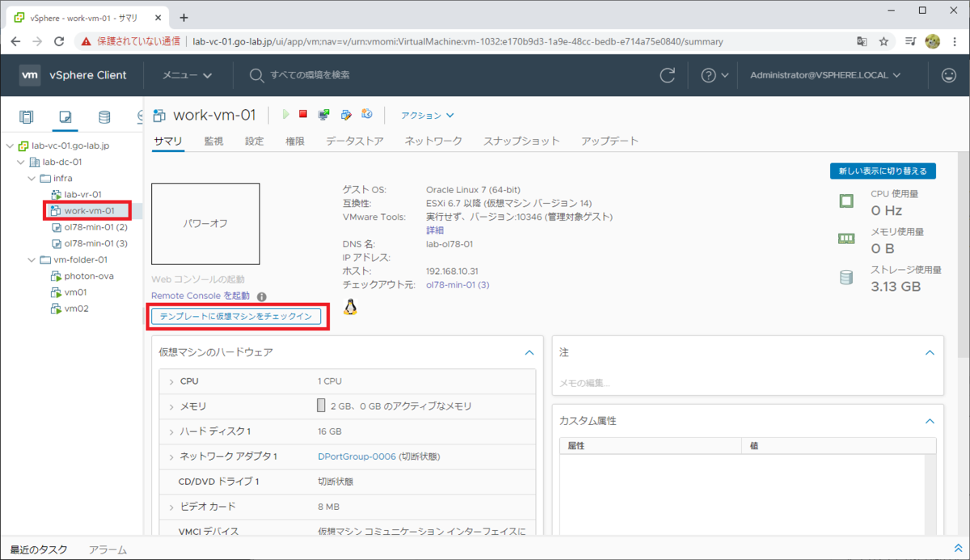Viewport: 970px width, 560px height.
Task: Collapse the 仮想マシンのハードウェア panel
Action: tap(529, 352)
